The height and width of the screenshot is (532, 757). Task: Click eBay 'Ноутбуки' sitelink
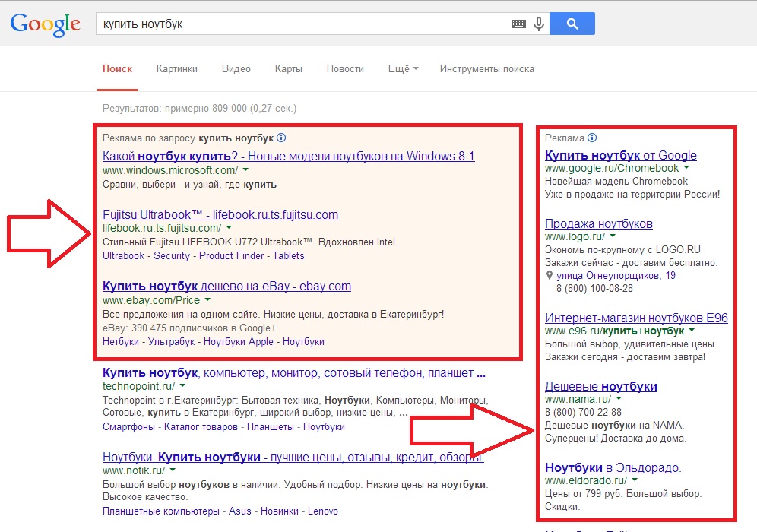[x=303, y=342]
